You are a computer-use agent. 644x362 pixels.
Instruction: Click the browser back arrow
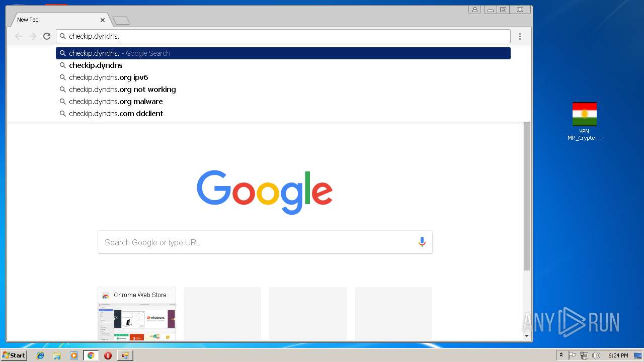[x=19, y=36]
